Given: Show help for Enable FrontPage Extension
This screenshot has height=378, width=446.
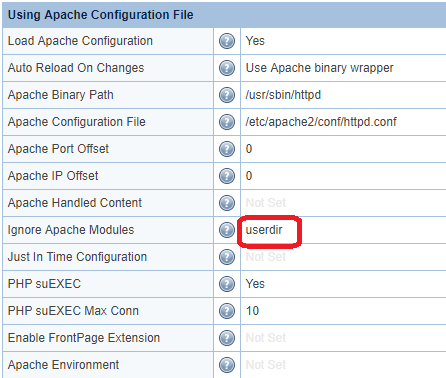Looking at the screenshot, I should pos(227,338).
